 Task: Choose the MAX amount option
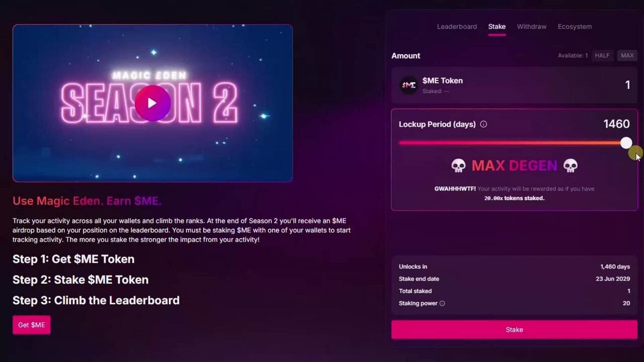point(627,55)
